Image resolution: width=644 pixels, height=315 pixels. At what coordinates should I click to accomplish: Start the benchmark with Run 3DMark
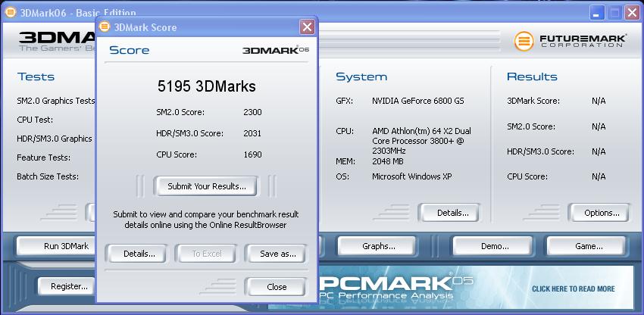[x=66, y=246]
